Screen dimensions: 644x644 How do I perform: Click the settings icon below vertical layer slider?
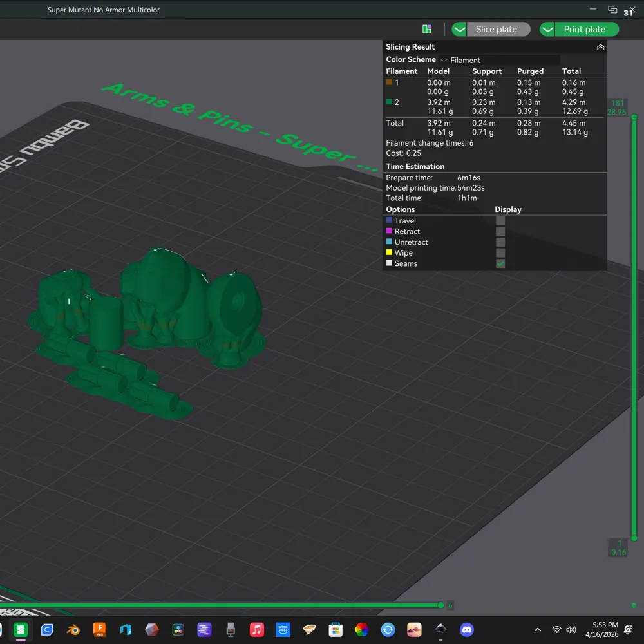click(x=634, y=605)
